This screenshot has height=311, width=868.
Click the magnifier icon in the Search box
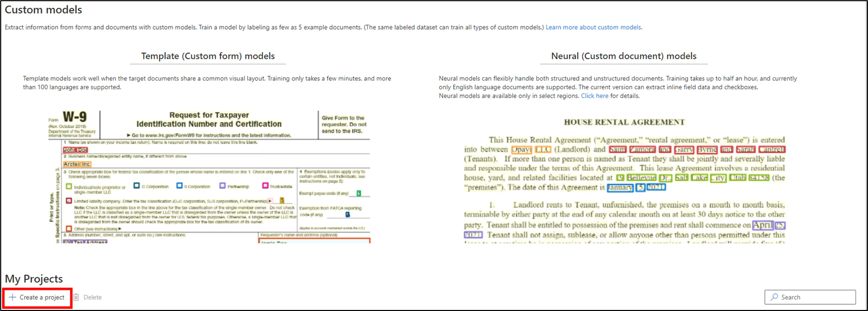point(774,297)
